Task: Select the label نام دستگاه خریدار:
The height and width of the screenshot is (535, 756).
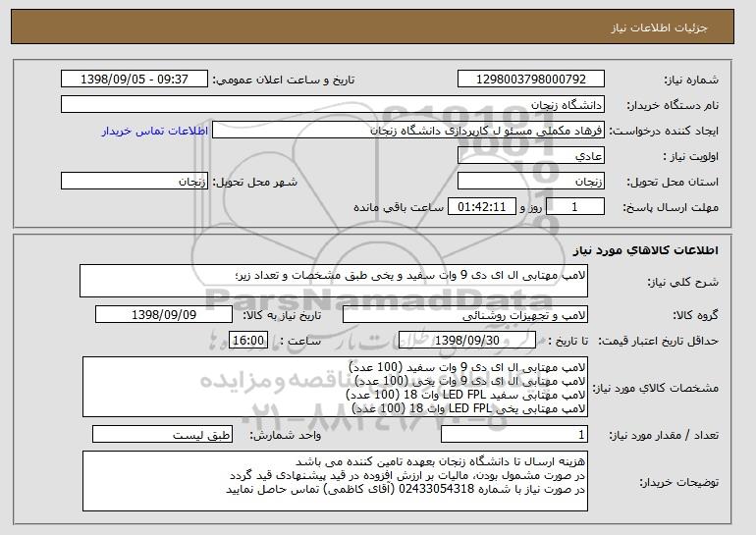Action: (673, 105)
